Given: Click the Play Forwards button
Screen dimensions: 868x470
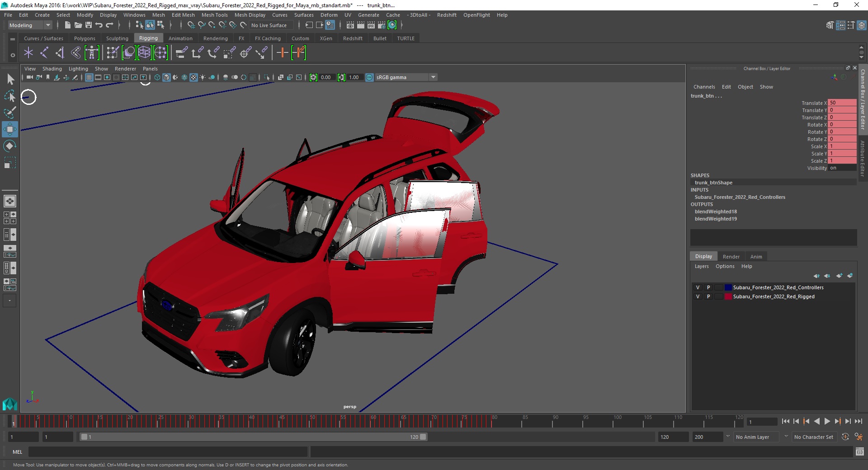Looking at the screenshot, I should [x=827, y=421].
